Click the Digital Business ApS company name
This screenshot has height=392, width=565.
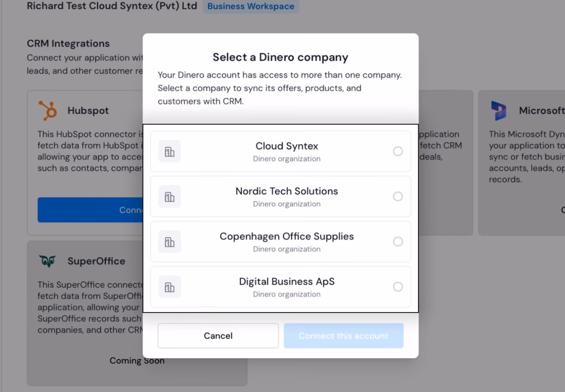[287, 281]
